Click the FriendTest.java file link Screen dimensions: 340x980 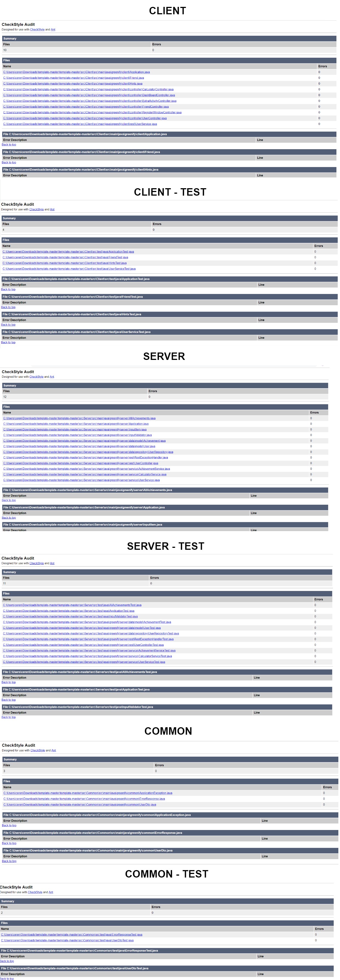[x=65, y=257]
